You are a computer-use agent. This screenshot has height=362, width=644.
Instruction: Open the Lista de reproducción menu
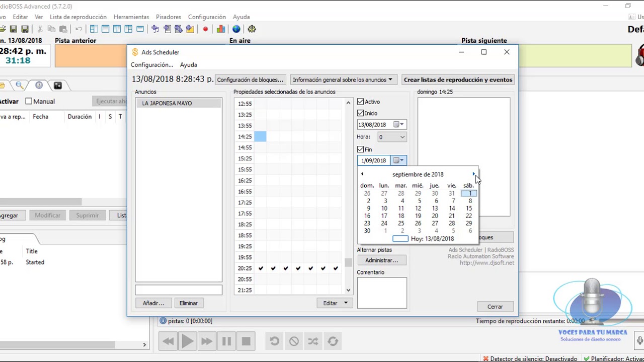tap(78, 17)
